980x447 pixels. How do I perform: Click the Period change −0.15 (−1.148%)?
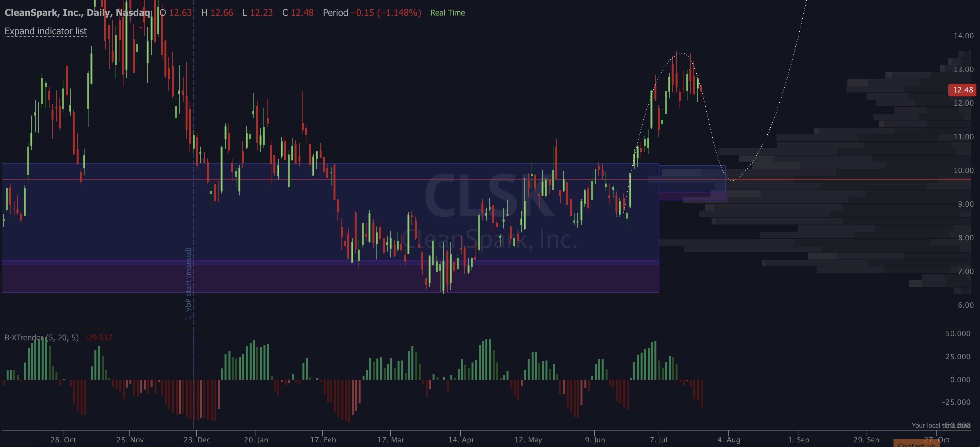[386, 13]
